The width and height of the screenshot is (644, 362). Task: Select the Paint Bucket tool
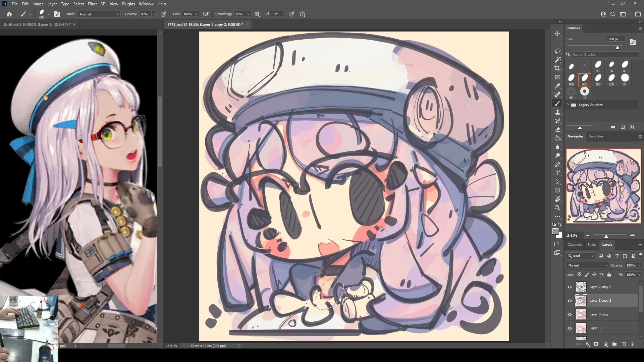coord(557,138)
